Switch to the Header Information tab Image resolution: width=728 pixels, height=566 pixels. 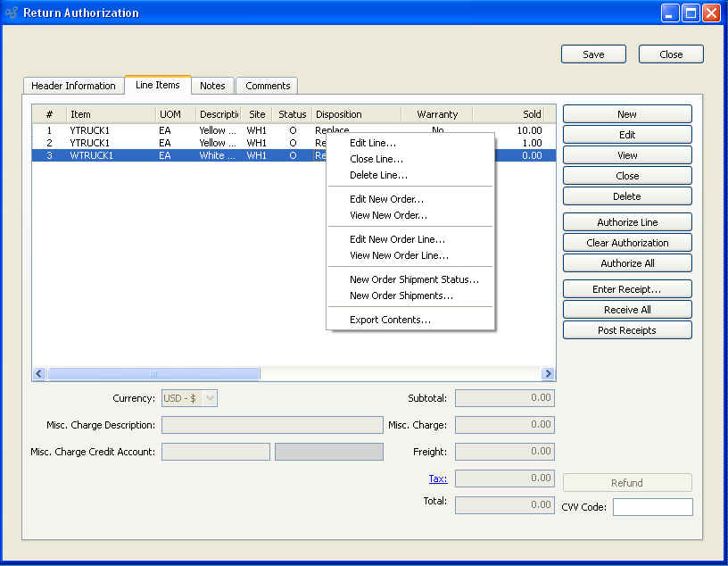[73, 86]
